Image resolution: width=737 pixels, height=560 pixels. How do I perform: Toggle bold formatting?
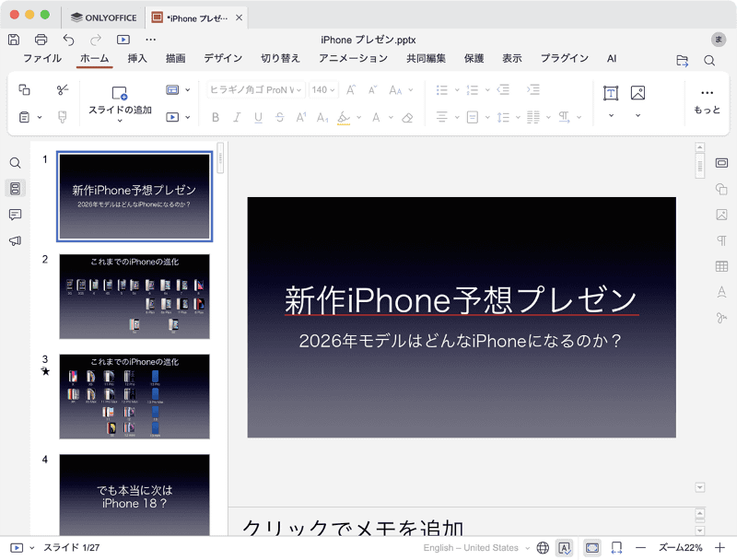tap(216, 118)
